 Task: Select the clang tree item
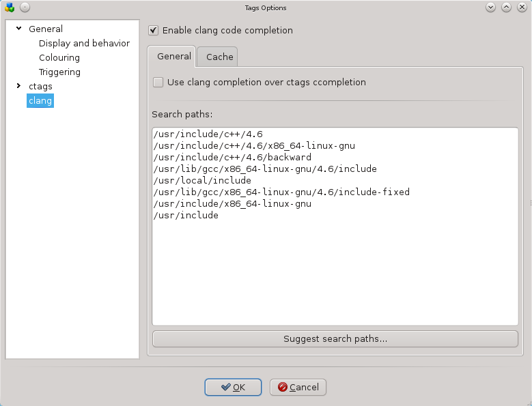[x=40, y=101]
